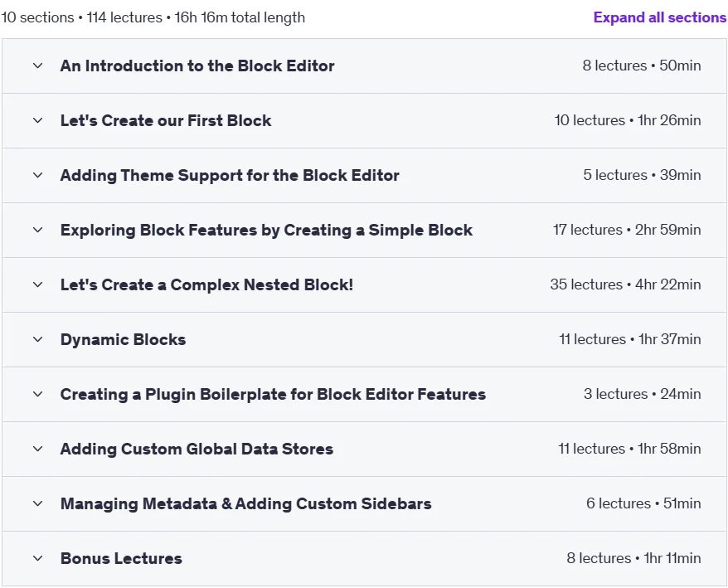
Task: Click the 35 lectures • 4hr 22min label
Action: click(x=625, y=284)
